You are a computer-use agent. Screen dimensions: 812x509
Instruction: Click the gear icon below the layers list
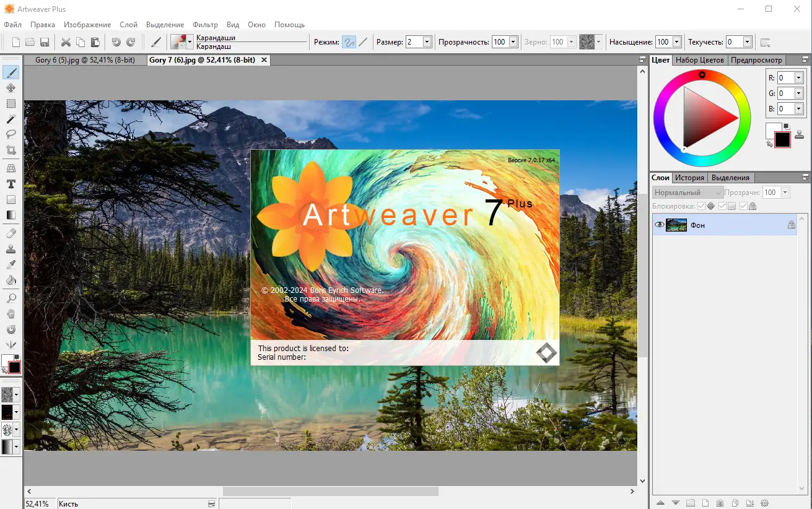coord(764,502)
